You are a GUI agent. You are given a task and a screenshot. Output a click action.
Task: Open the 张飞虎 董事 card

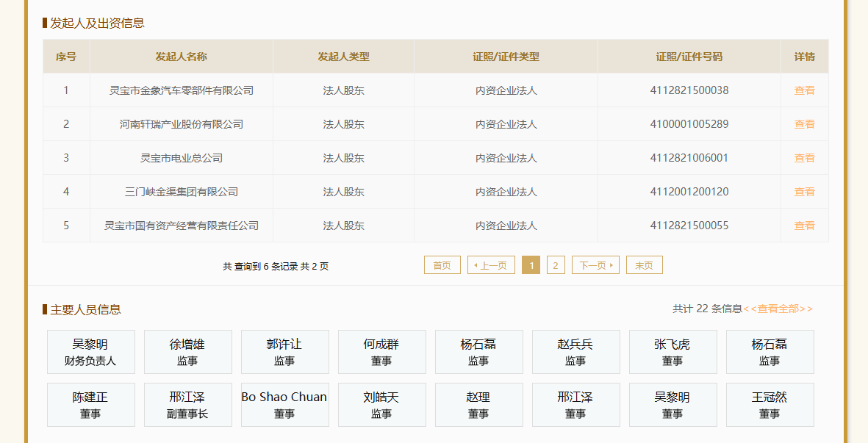[x=672, y=352]
